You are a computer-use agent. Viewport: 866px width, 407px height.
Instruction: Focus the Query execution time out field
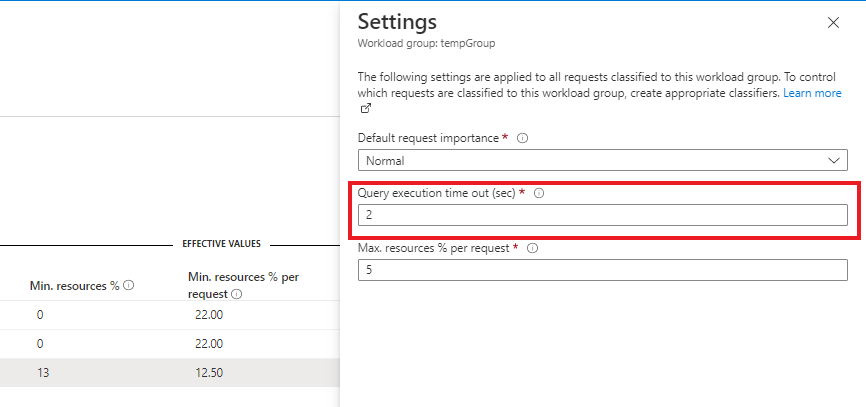click(x=602, y=215)
